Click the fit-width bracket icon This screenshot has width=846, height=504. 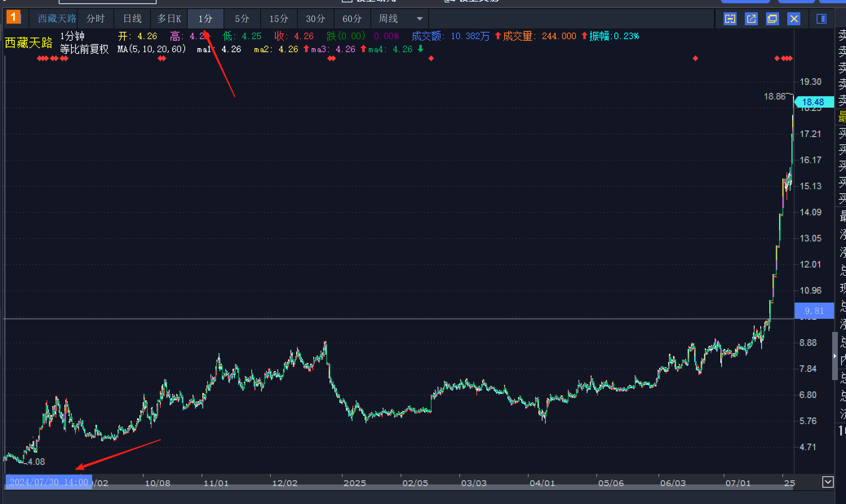[x=730, y=19]
